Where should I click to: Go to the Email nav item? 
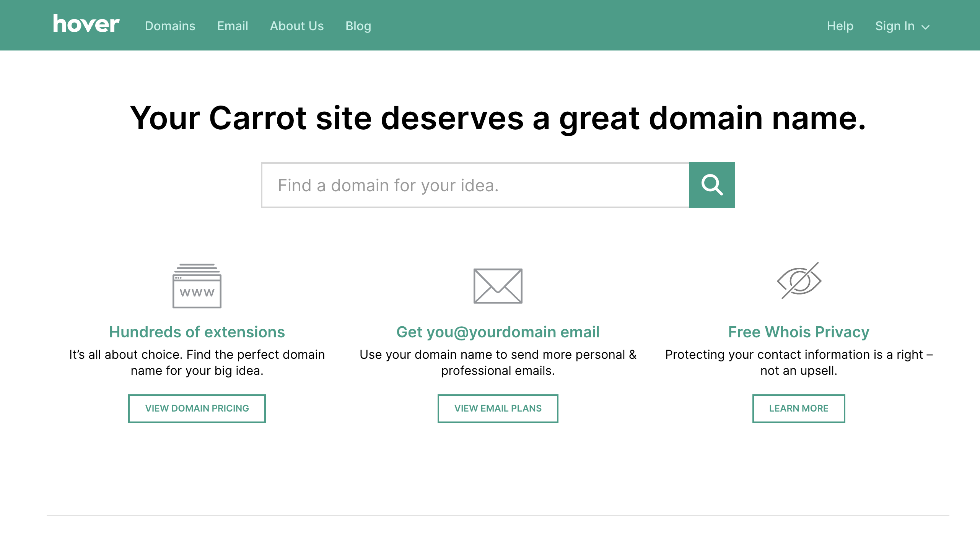click(233, 26)
